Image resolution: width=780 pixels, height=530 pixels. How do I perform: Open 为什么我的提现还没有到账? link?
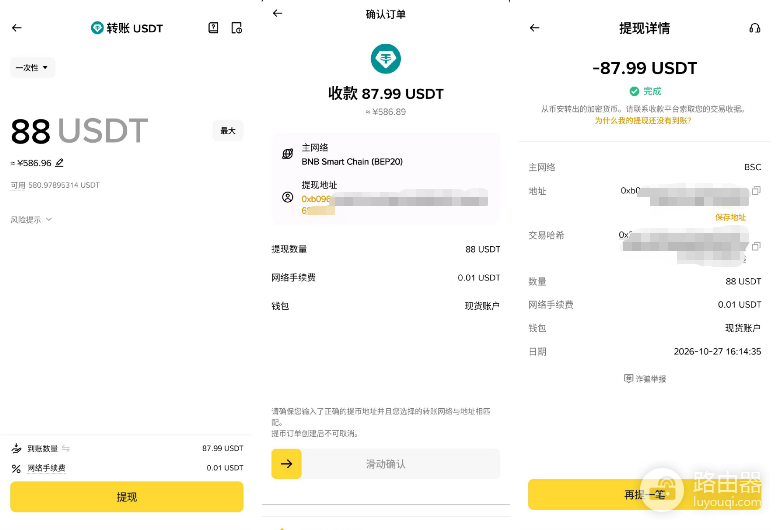pyautogui.click(x=643, y=120)
